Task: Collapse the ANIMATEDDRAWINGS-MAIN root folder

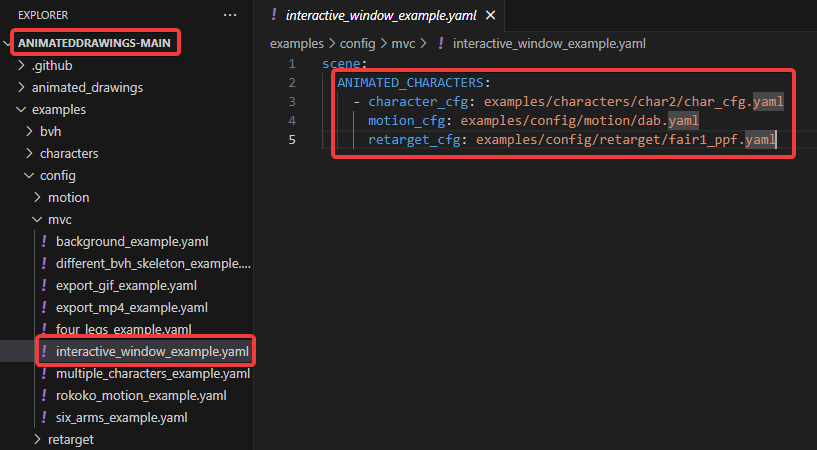Action: (x=7, y=43)
